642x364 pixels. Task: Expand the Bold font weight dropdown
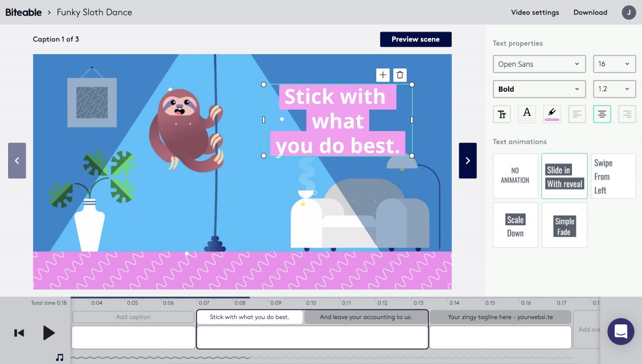tap(539, 89)
